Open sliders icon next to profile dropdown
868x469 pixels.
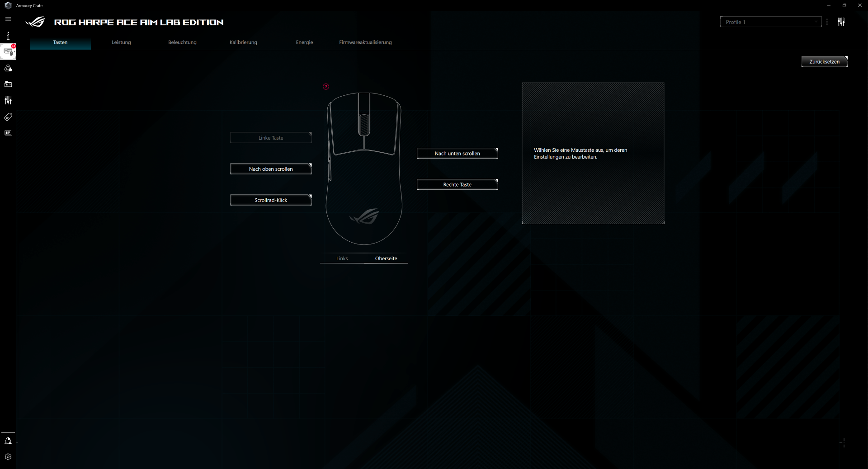pos(841,22)
